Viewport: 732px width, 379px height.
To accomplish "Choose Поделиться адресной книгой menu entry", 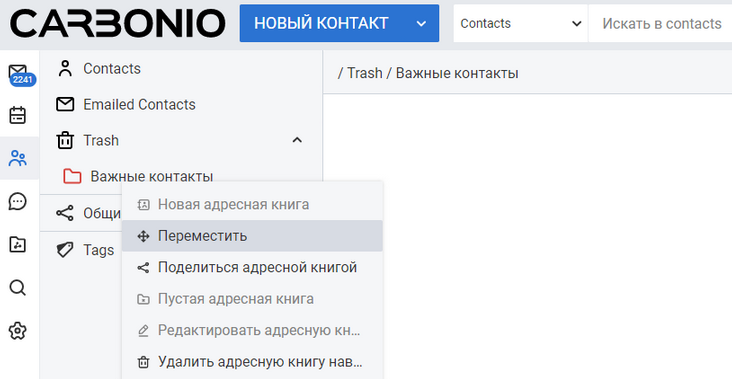I will (x=252, y=267).
